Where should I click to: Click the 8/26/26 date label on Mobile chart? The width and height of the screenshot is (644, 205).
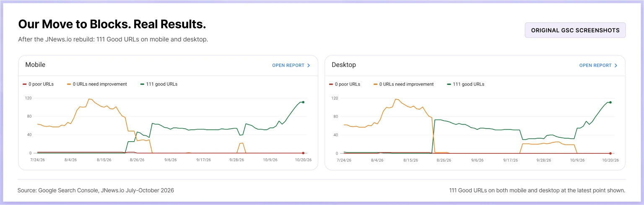click(x=137, y=160)
